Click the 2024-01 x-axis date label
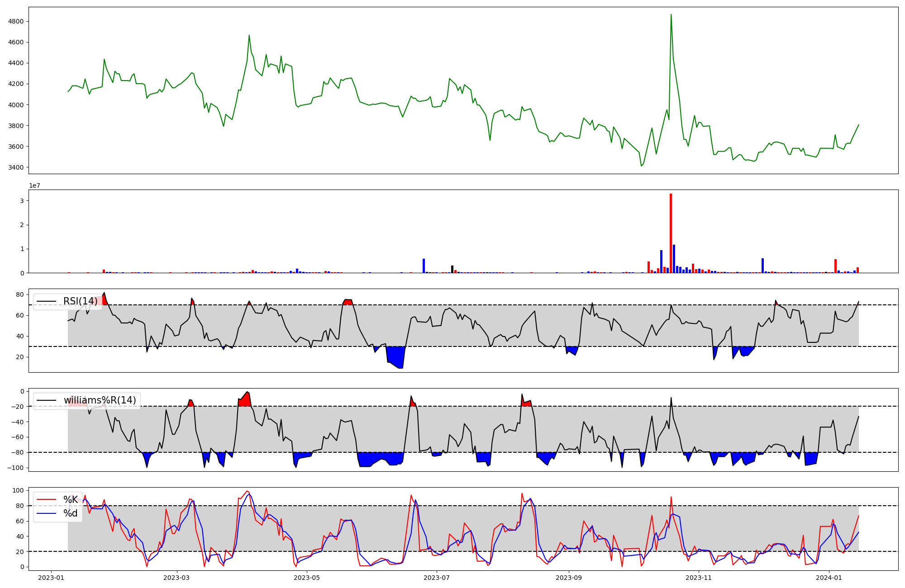The height and width of the screenshot is (588, 905). [829, 578]
